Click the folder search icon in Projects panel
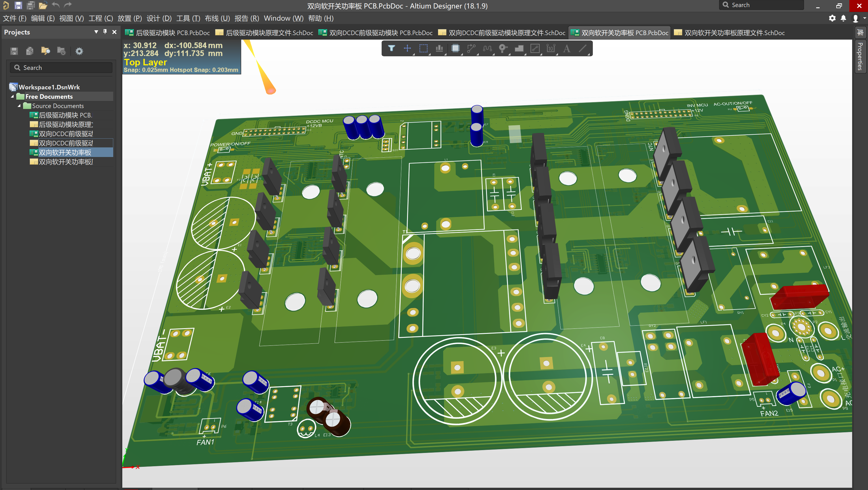This screenshot has height=490, width=868. click(46, 51)
